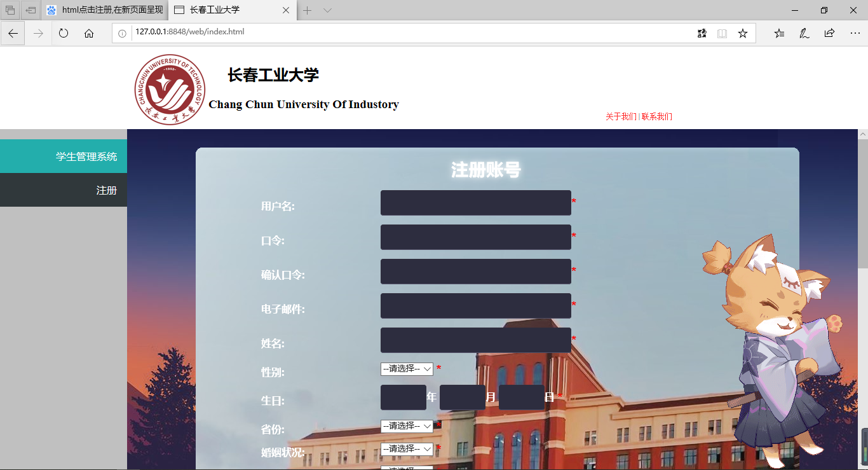Click the browser Back arrow
This screenshot has width=868, height=470.
[x=13, y=33]
